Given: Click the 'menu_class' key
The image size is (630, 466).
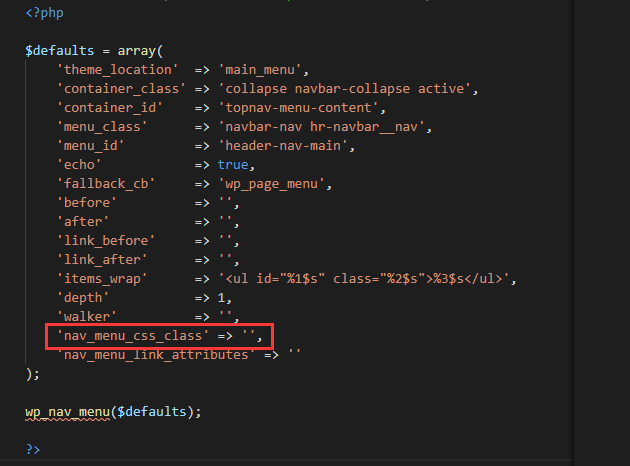Looking at the screenshot, I should click(102, 127).
